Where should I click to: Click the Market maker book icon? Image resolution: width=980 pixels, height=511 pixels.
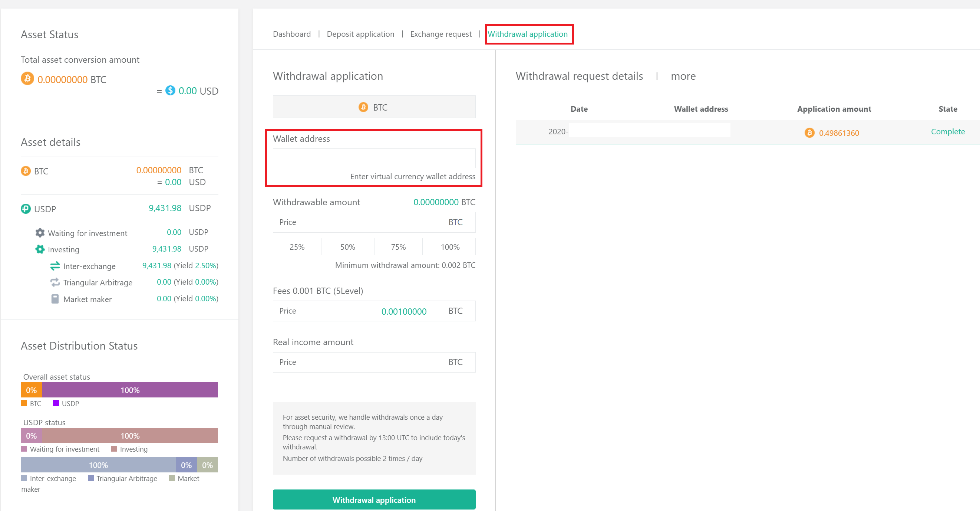(x=55, y=299)
